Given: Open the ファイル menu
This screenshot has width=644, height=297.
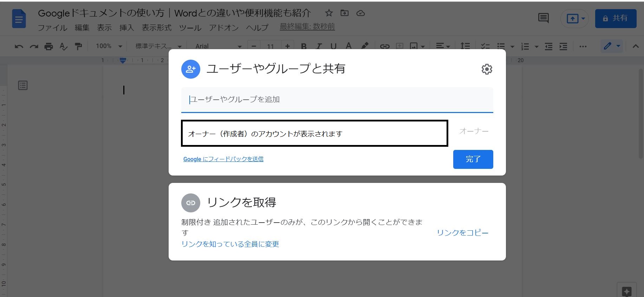Looking at the screenshot, I should click(52, 27).
